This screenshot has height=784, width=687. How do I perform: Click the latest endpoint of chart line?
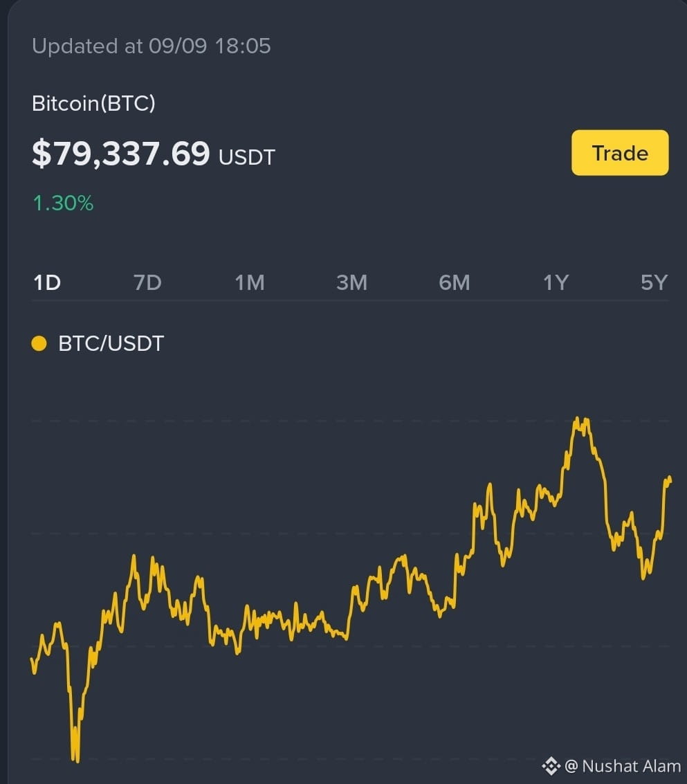[670, 480]
